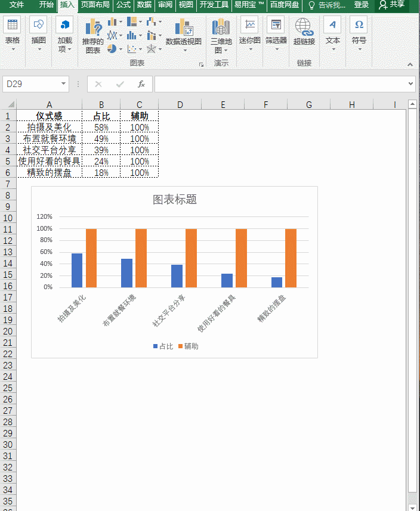Click the insert function fx button

[x=141, y=84]
